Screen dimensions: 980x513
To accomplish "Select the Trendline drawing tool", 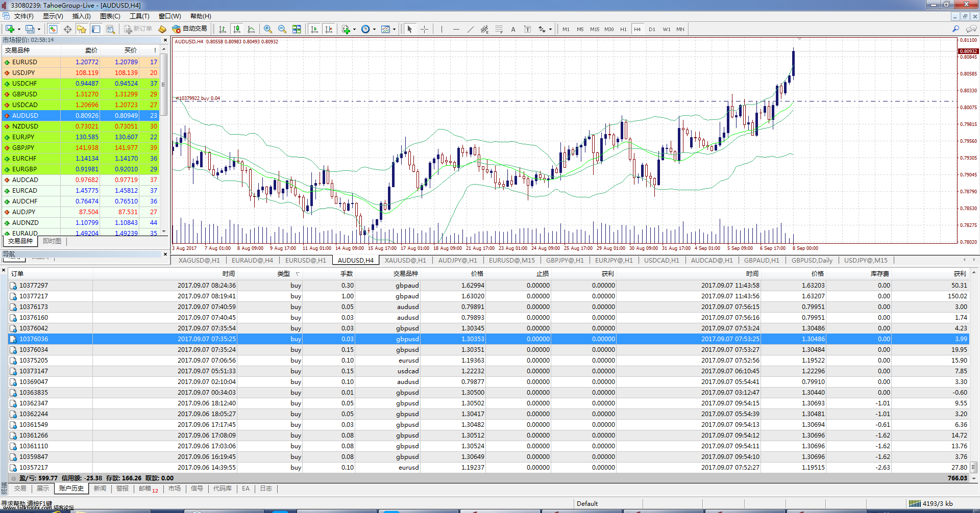I will 470,29.
